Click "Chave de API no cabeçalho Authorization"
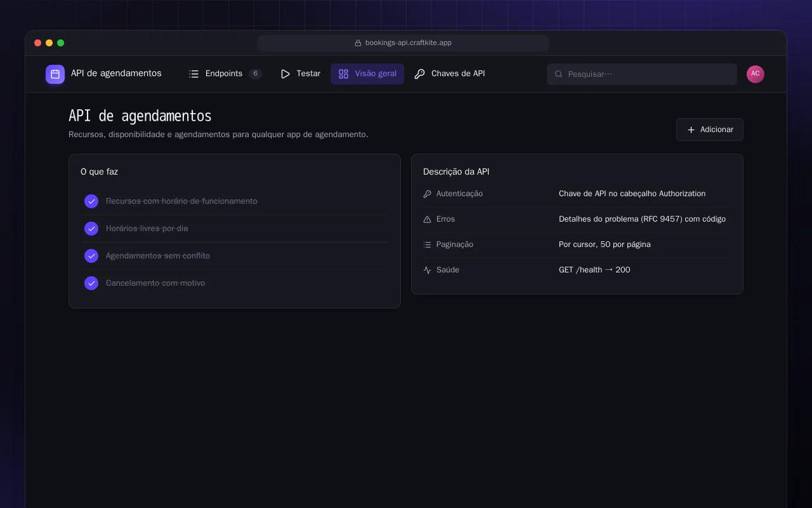 click(632, 194)
